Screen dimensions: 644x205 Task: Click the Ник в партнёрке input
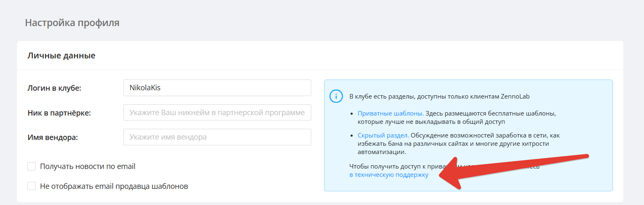pyautogui.click(x=217, y=112)
